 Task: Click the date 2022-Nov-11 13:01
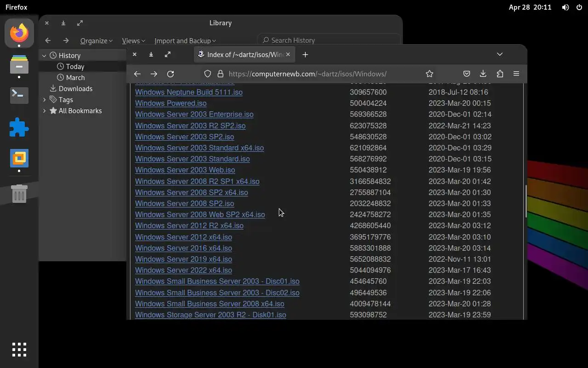click(460, 259)
